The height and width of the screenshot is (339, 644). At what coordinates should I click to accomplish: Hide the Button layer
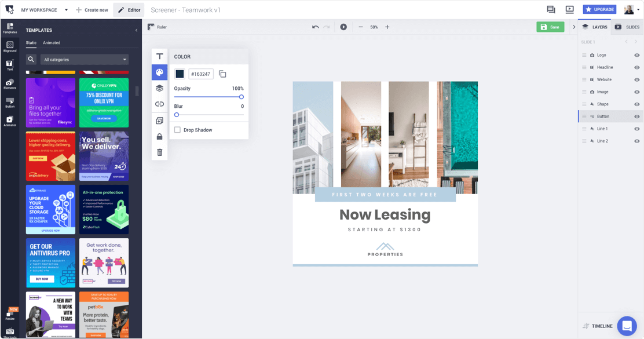pos(636,116)
